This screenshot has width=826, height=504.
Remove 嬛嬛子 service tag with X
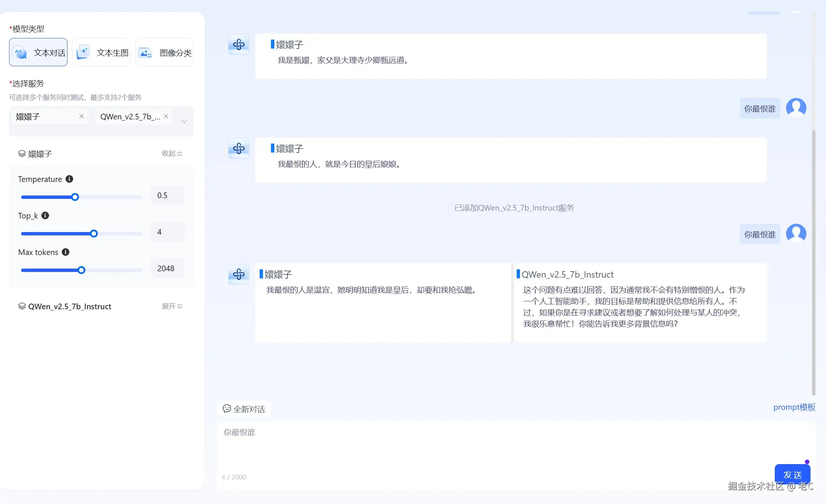click(81, 116)
